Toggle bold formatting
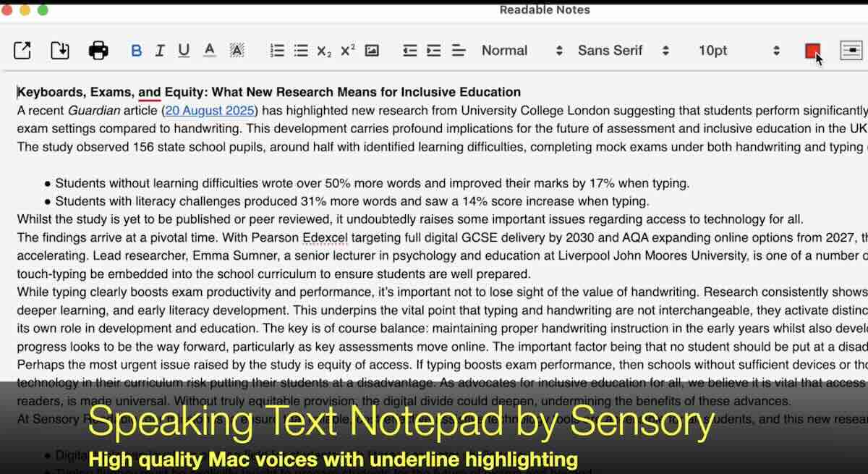The width and height of the screenshot is (868, 474). (137, 51)
